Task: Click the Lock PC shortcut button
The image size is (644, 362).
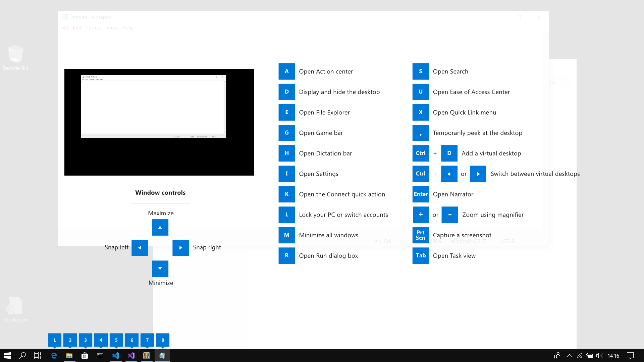Action: (x=287, y=215)
